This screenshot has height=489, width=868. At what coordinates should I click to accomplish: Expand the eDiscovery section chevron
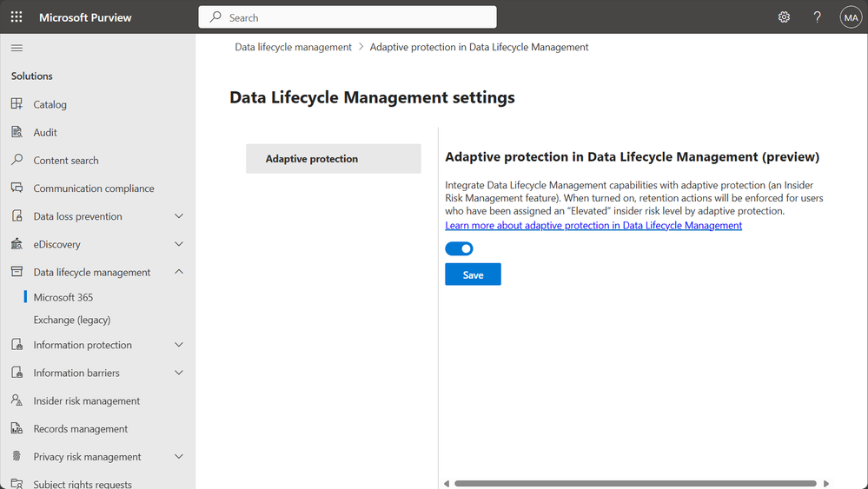point(179,244)
